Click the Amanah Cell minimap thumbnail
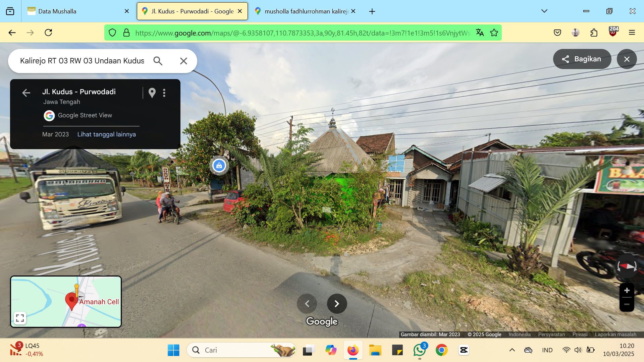The image size is (644, 362). 66,301
